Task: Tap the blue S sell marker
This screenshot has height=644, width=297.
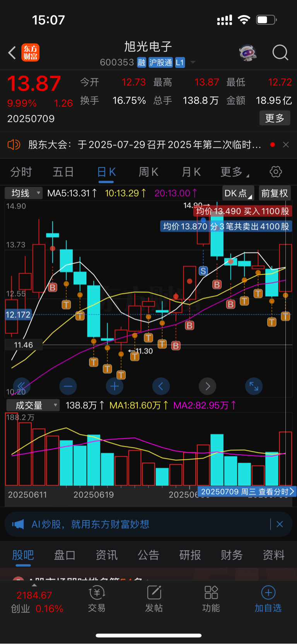Action: 203,271
